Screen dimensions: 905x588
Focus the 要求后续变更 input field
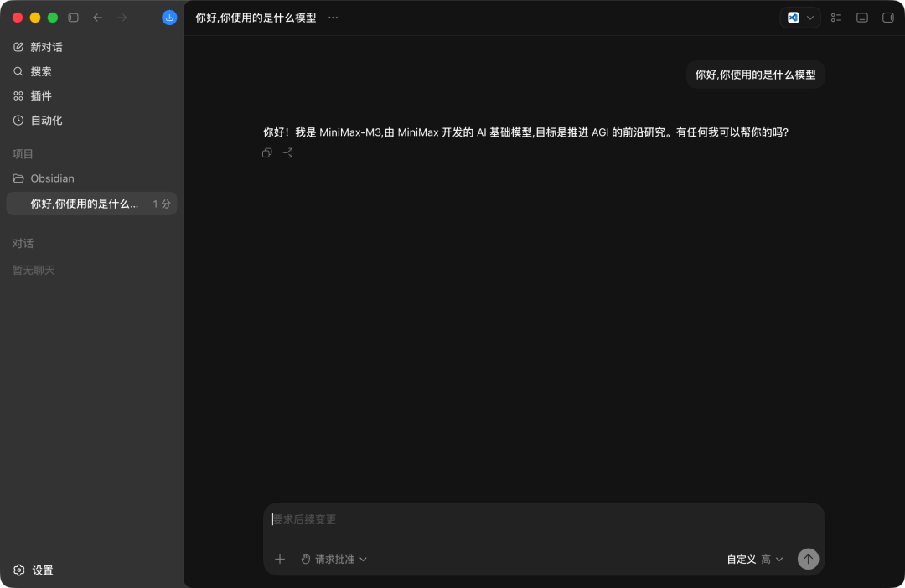[x=544, y=519]
